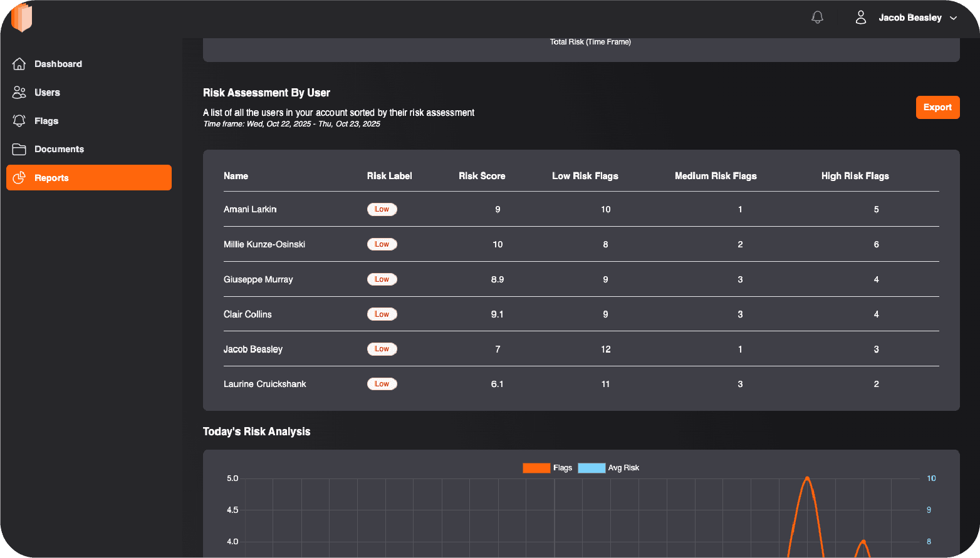Open the Jacob Beasley user menu
The image size is (980, 558).
coord(910,18)
